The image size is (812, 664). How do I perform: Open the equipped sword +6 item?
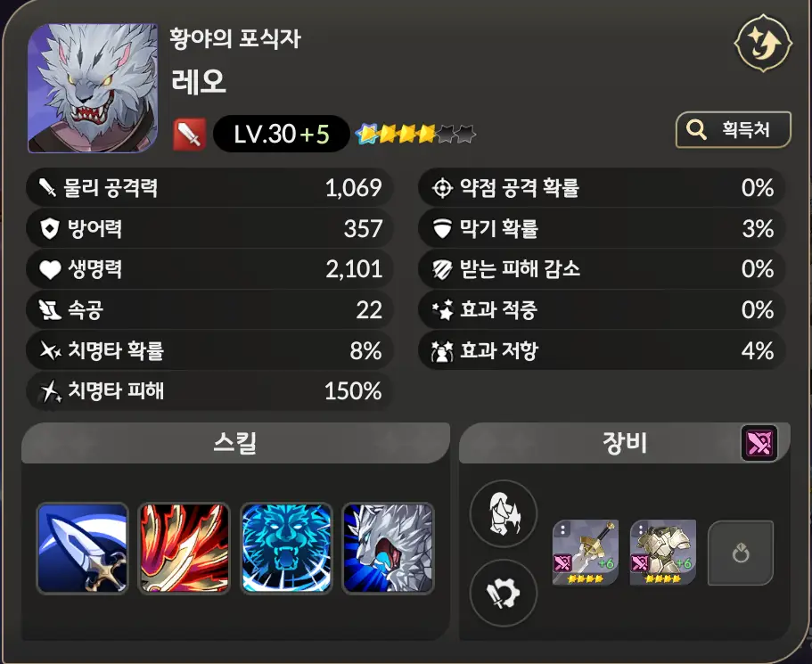point(586,553)
